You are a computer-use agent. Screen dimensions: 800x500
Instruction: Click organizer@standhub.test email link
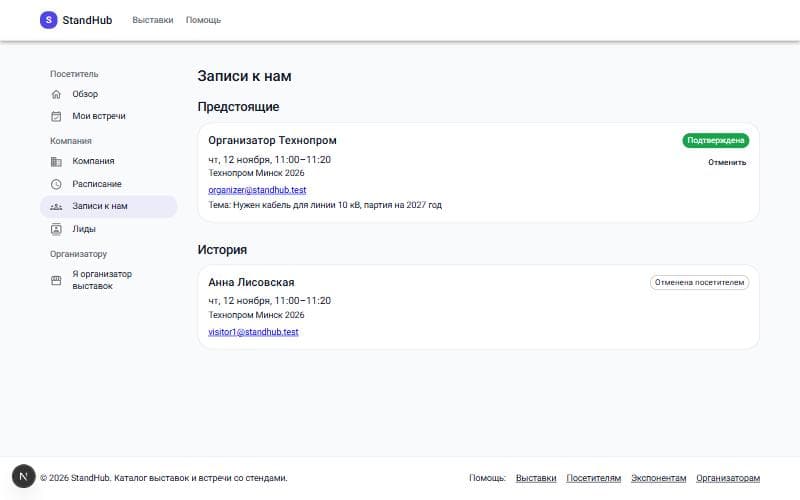pyautogui.click(x=257, y=190)
